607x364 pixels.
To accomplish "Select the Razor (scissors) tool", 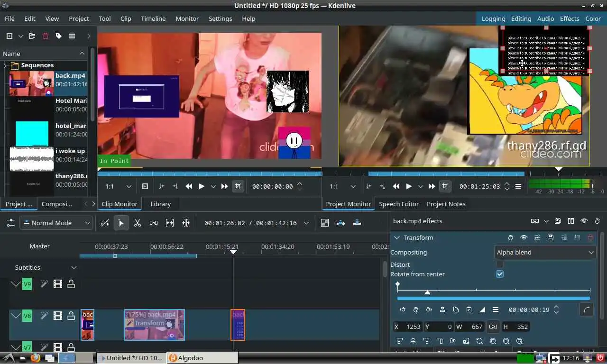I will pyautogui.click(x=138, y=223).
